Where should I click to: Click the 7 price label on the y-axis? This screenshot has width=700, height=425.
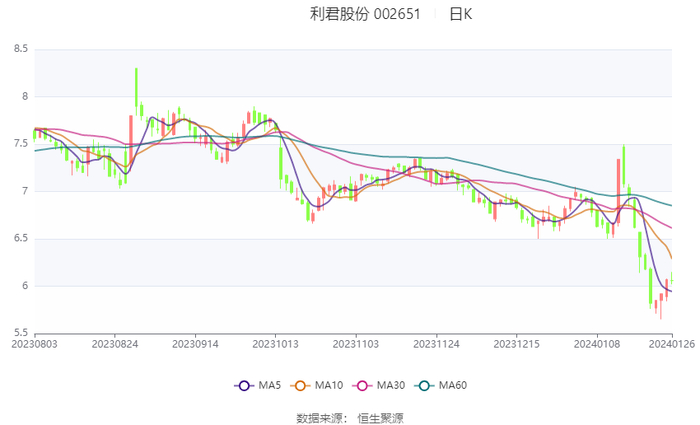pyautogui.click(x=26, y=191)
